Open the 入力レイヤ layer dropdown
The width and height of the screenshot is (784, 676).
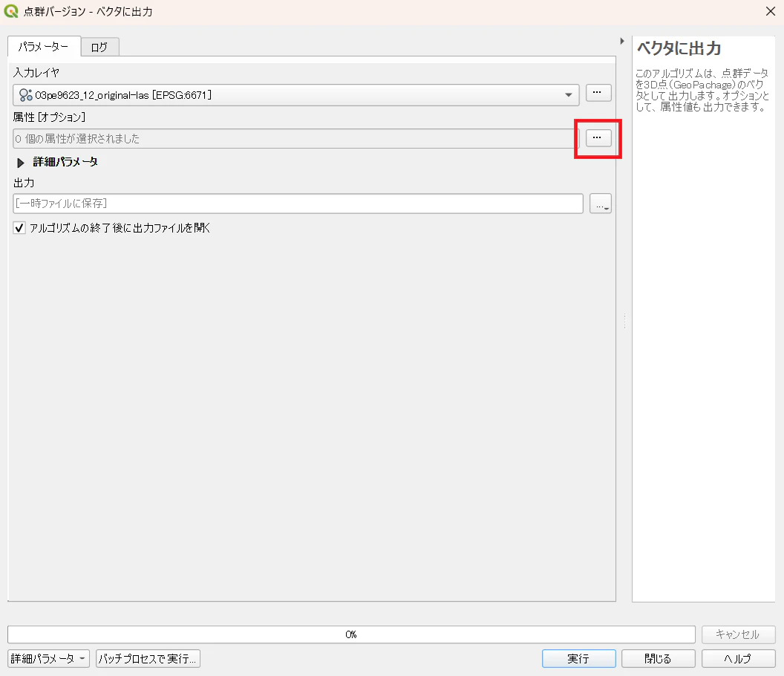click(x=295, y=94)
